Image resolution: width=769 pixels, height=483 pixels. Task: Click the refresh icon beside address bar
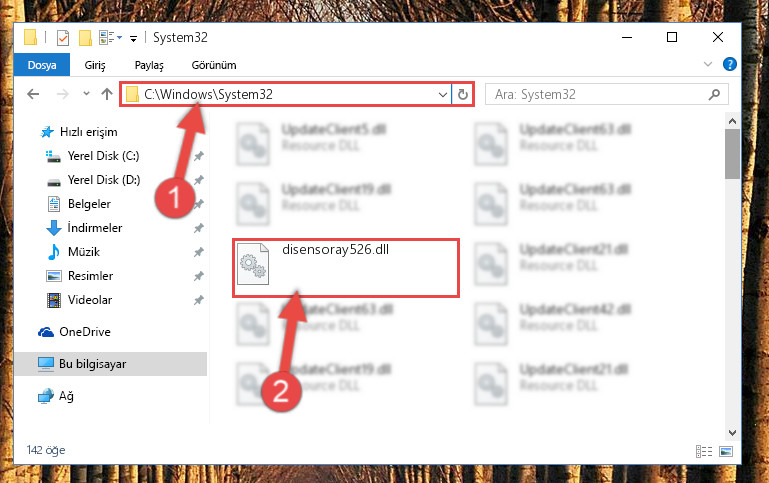[x=462, y=94]
